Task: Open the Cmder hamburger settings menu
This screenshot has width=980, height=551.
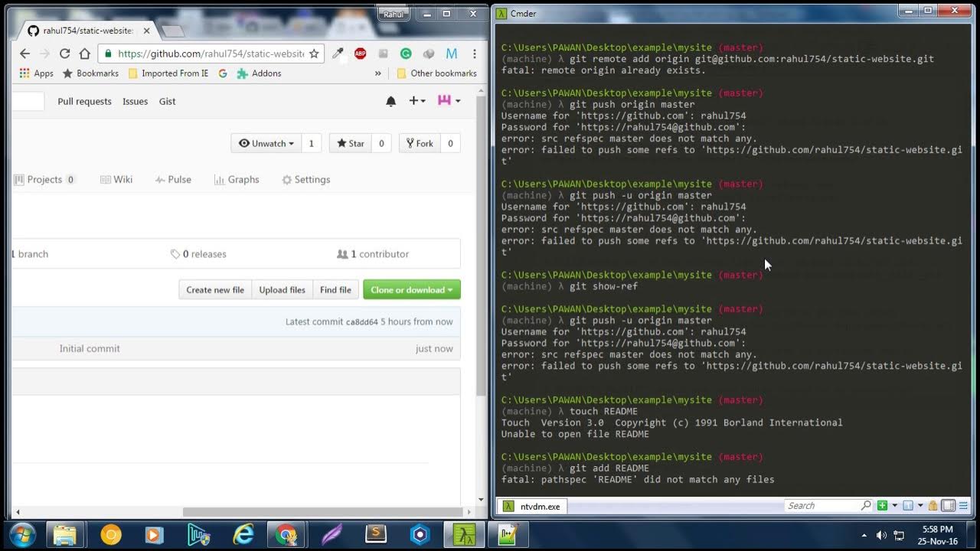Action: pyautogui.click(x=963, y=506)
